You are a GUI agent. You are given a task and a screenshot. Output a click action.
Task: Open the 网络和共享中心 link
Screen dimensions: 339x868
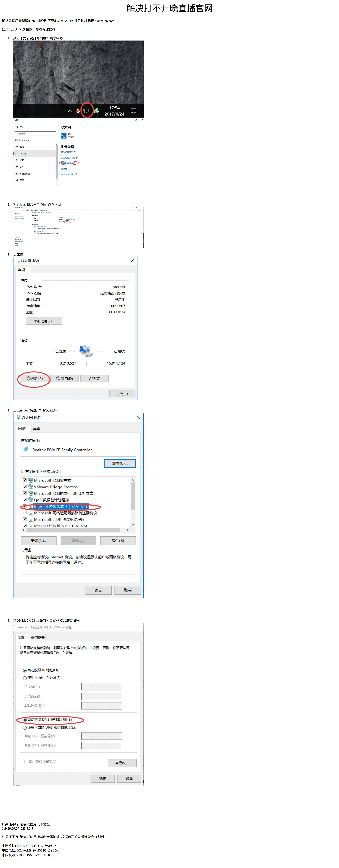click(68, 163)
